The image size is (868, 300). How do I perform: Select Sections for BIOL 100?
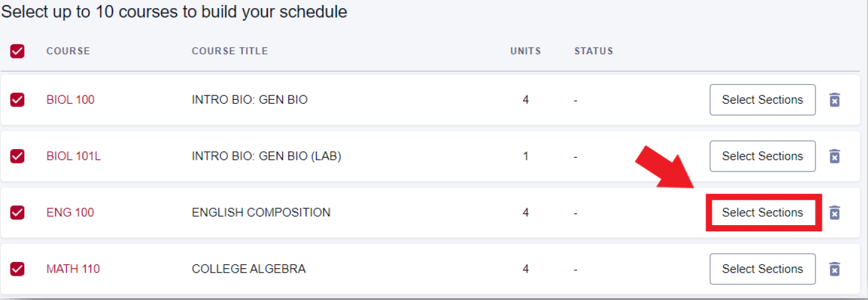tap(762, 100)
